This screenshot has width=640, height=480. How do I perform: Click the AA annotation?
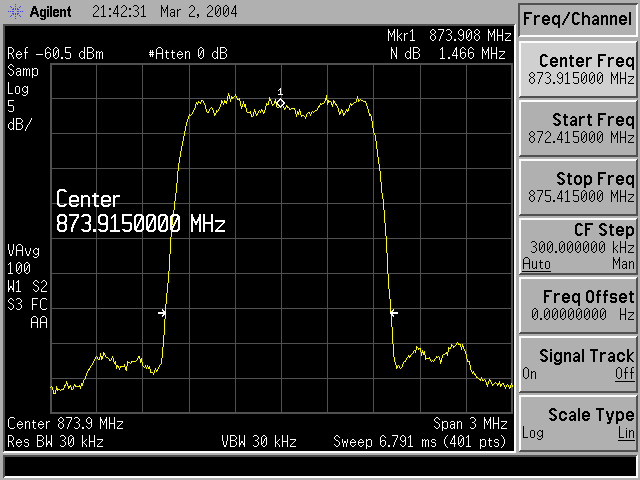coord(39,323)
